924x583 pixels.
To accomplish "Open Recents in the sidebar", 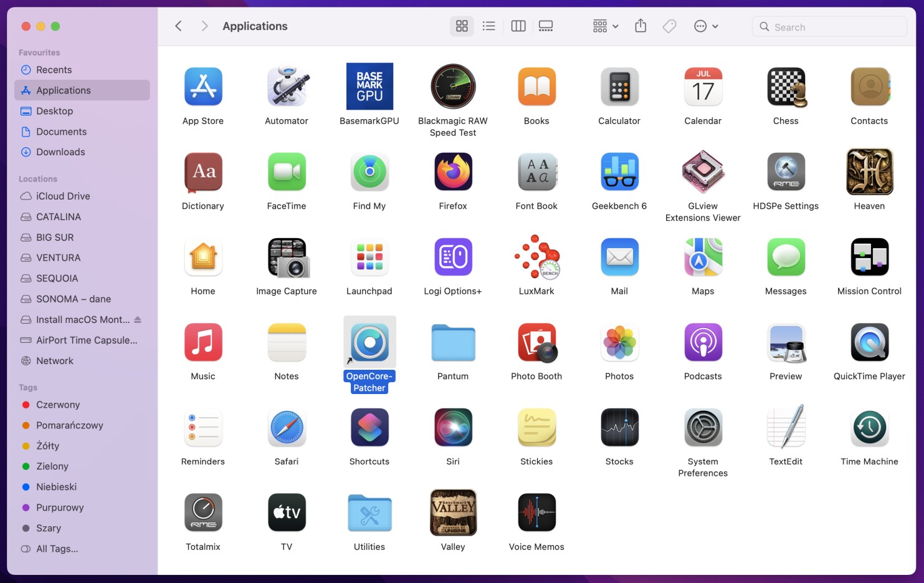I will [82, 70].
